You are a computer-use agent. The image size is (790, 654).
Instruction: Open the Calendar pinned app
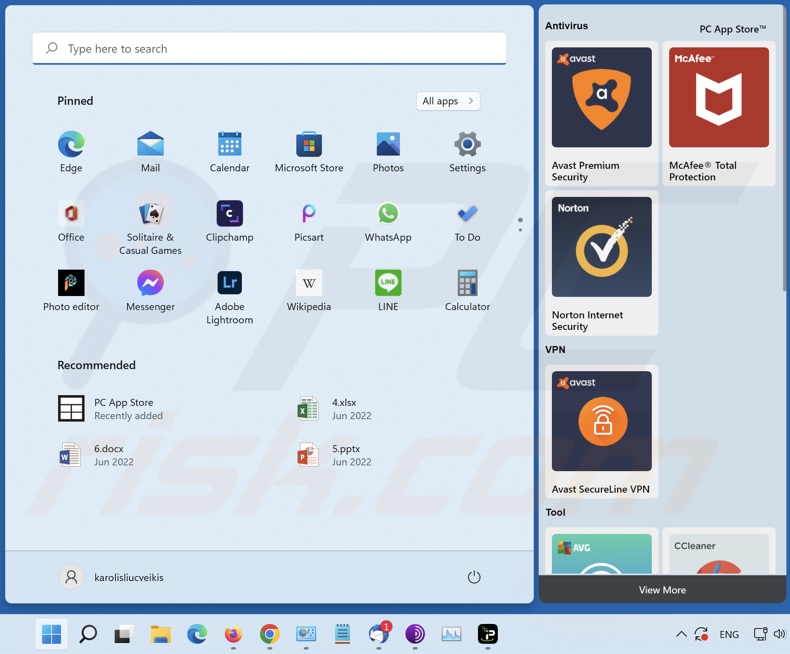[229, 152]
